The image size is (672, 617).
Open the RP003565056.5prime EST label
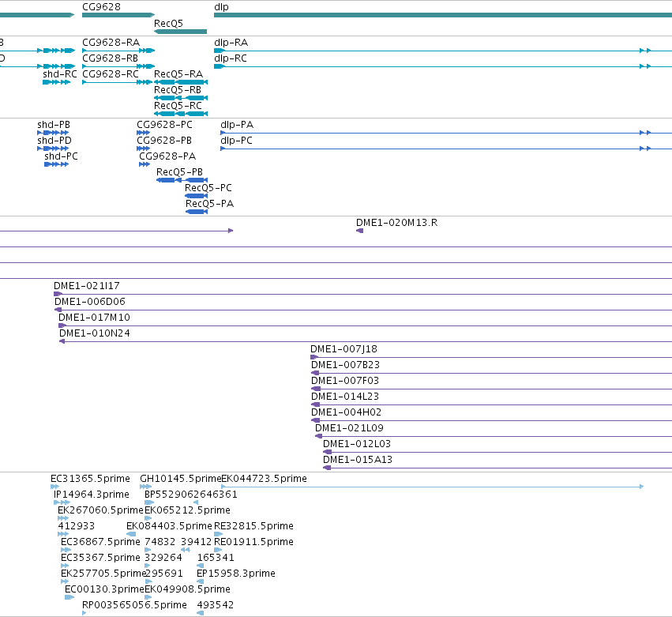click(134, 605)
